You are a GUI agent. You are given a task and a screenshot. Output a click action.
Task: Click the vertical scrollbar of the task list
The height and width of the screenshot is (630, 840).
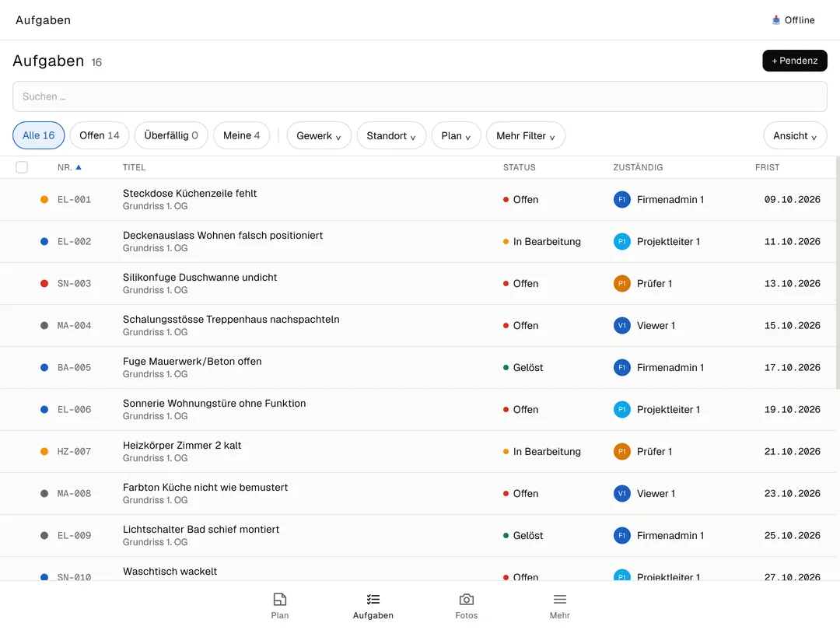838,273
